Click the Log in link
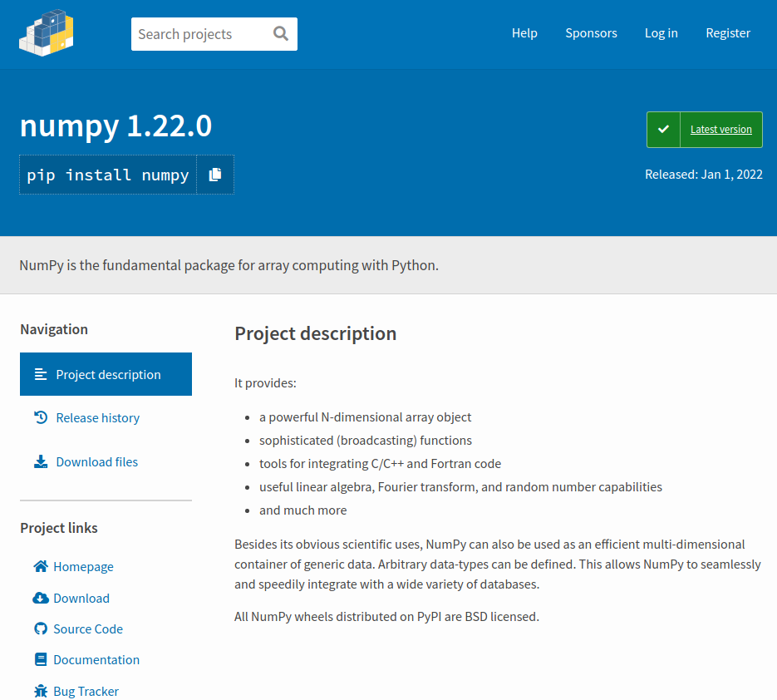This screenshot has height=700, width=777. coord(661,33)
